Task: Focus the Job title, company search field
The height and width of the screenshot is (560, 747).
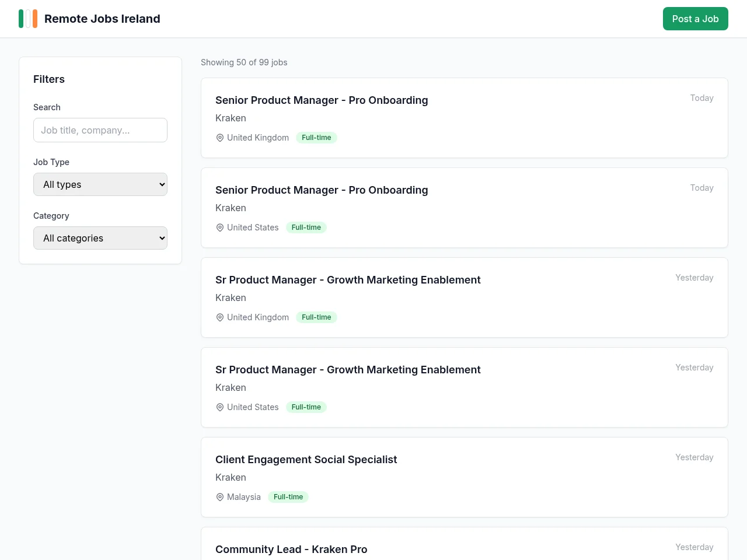Action: point(100,130)
